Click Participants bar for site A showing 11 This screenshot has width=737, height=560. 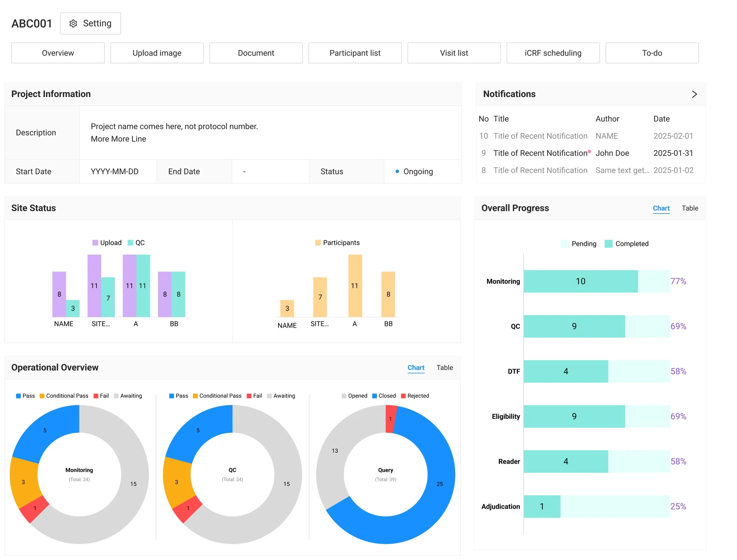(355, 286)
